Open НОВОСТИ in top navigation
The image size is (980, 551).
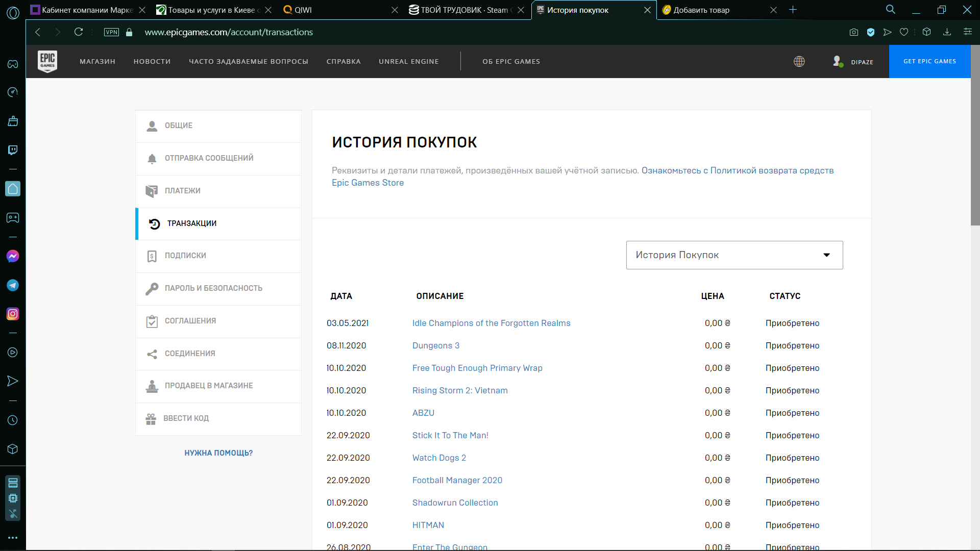152,61
